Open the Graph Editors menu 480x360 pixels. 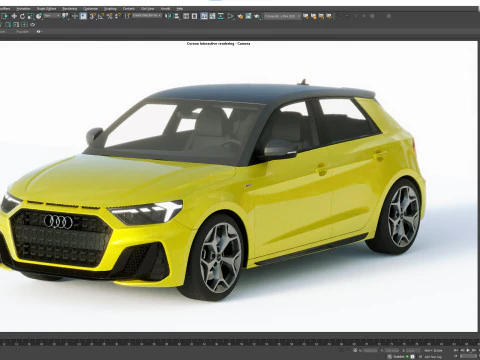pos(46,9)
